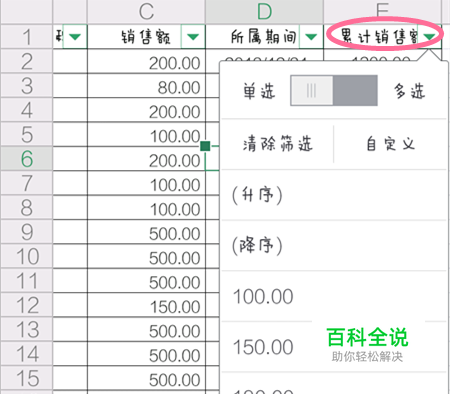Filter by the value 100.00 in the list

pyautogui.click(x=334, y=296)
